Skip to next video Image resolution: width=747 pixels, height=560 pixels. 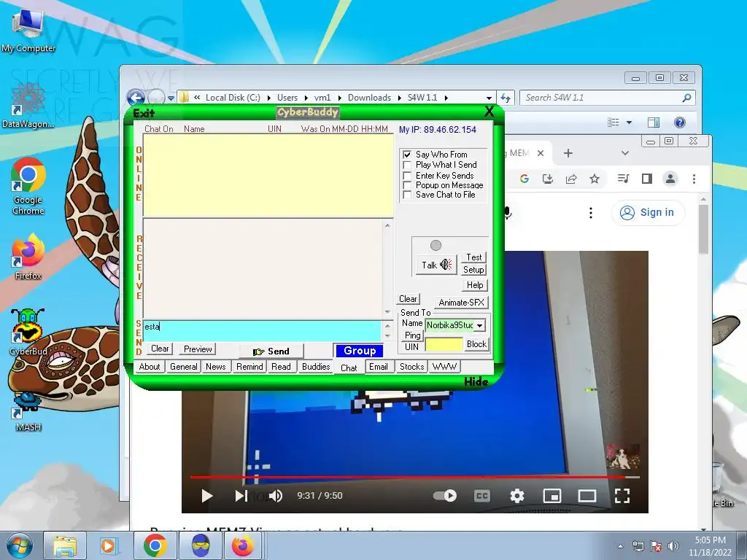pos(241,496)
